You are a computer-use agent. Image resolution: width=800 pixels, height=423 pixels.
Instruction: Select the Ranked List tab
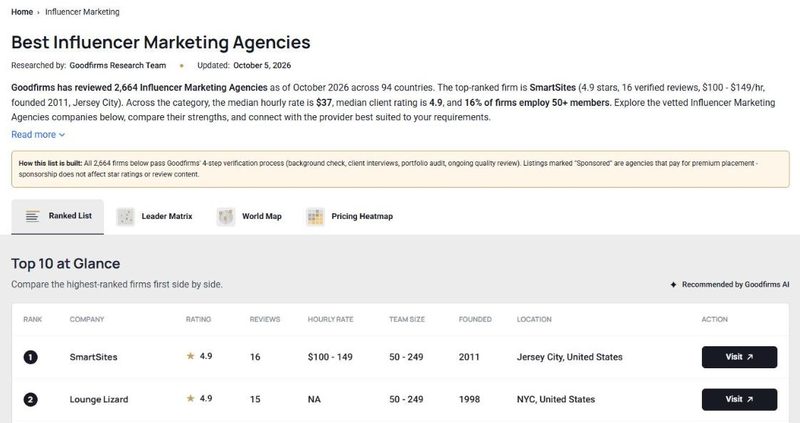coord(58,216)
